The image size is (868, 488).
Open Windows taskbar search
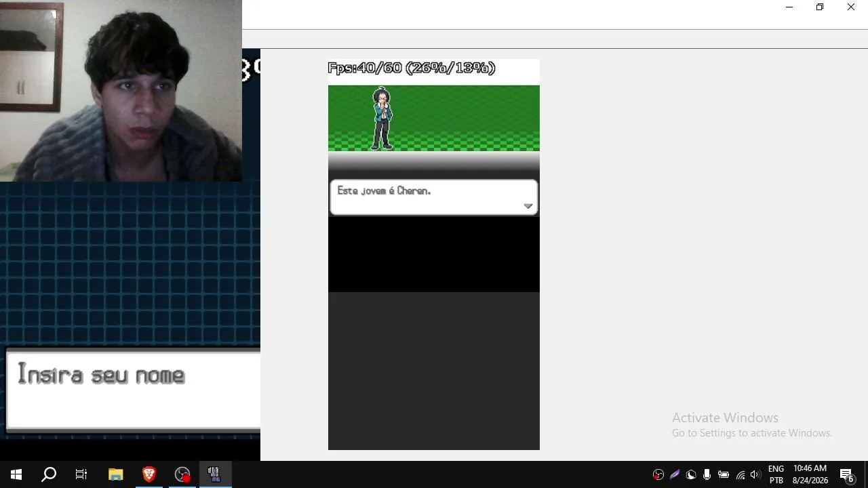click(x=49, y=474)
